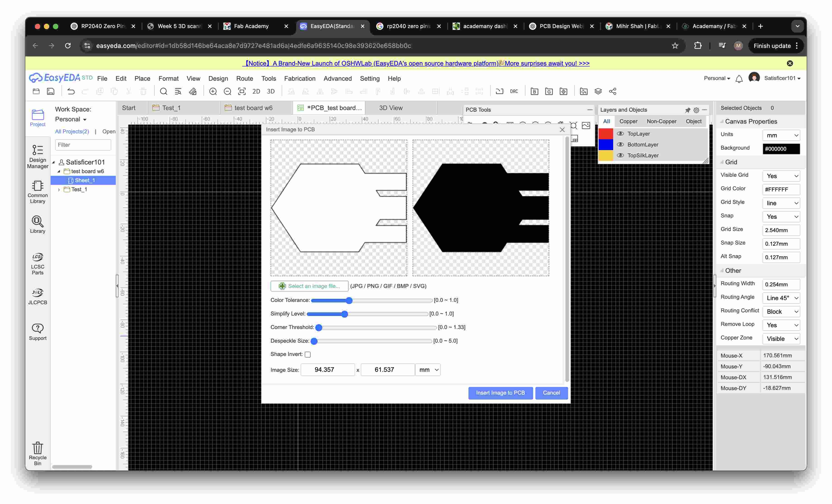Viewport: 832px width, 504px height.
Task: Toggle TopSilkLayer visibility eye
Action: click(x=620, y=155)
